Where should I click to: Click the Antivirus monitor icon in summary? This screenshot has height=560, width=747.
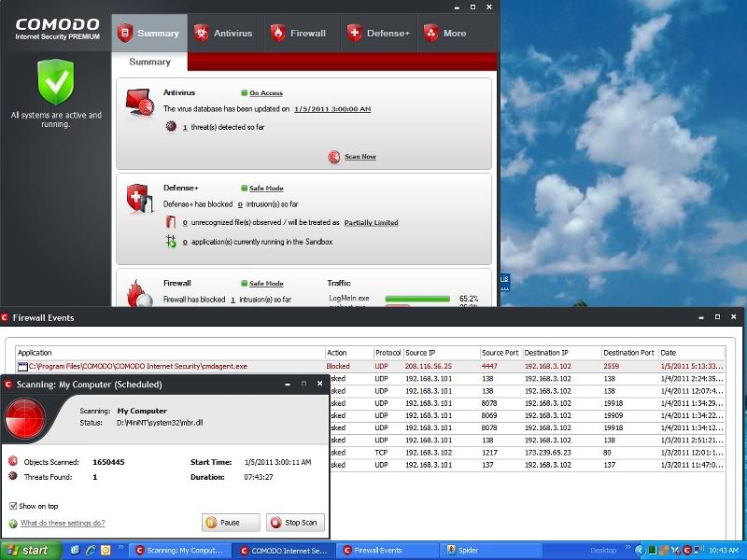[x=139, y=101]
